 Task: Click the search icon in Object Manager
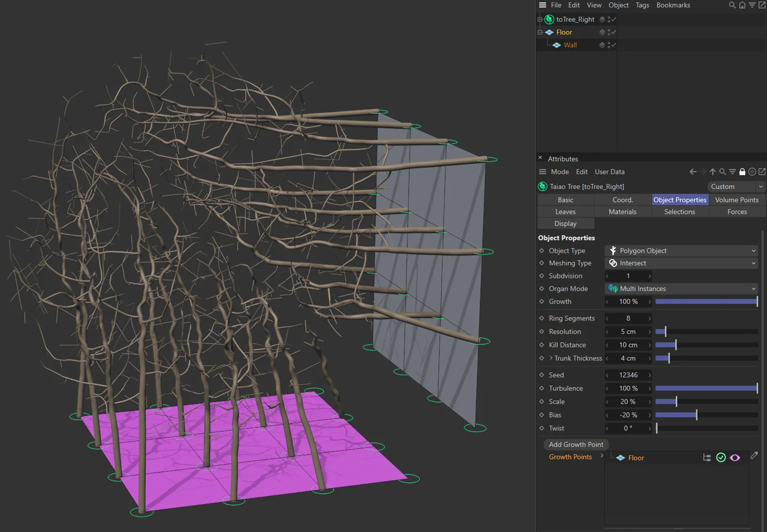click(x=732, y=5)
